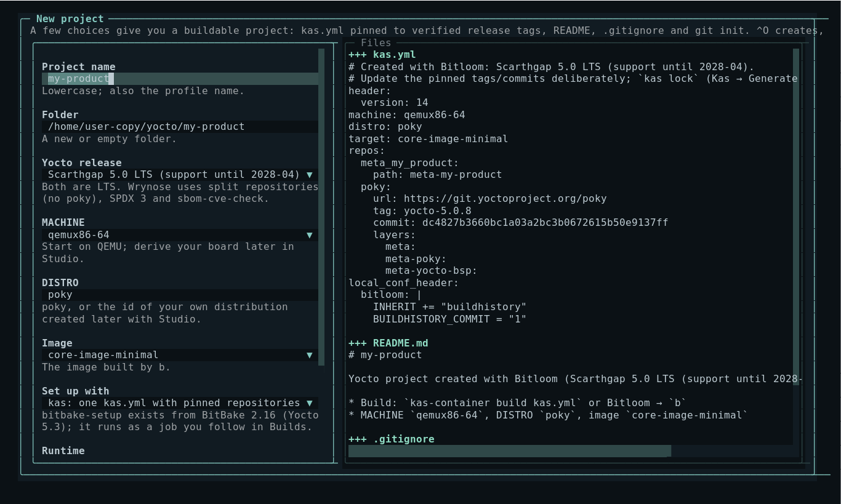Click the 'INHERIT += "buildhistory"' line

[450, 307]
